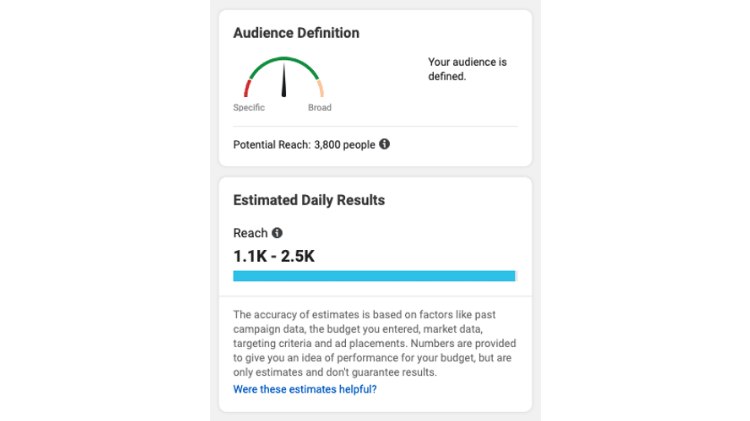Click the green arc of the audience gauge
This screenshot has width=750, height=421.
tap(284, 60)
